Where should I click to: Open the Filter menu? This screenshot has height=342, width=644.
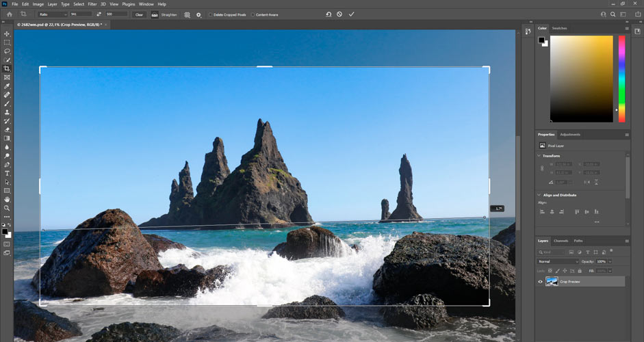pyautogui.click(x=92, y=4)
